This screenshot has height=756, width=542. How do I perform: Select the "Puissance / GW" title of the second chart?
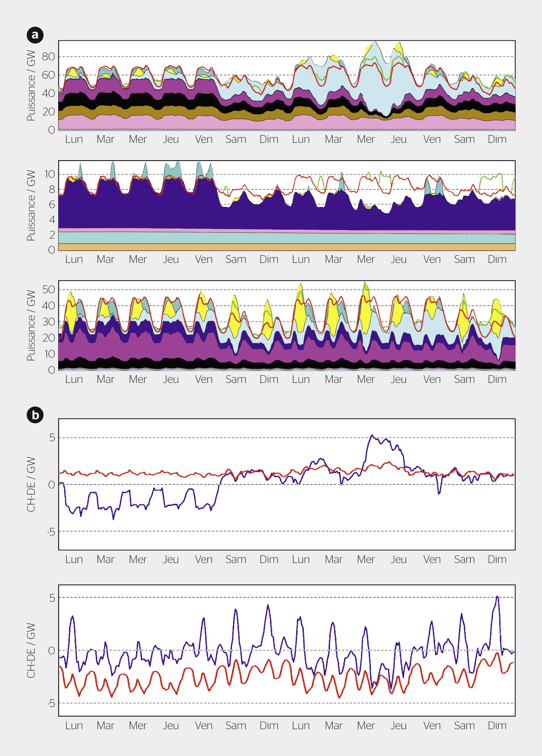pos(31,205)
